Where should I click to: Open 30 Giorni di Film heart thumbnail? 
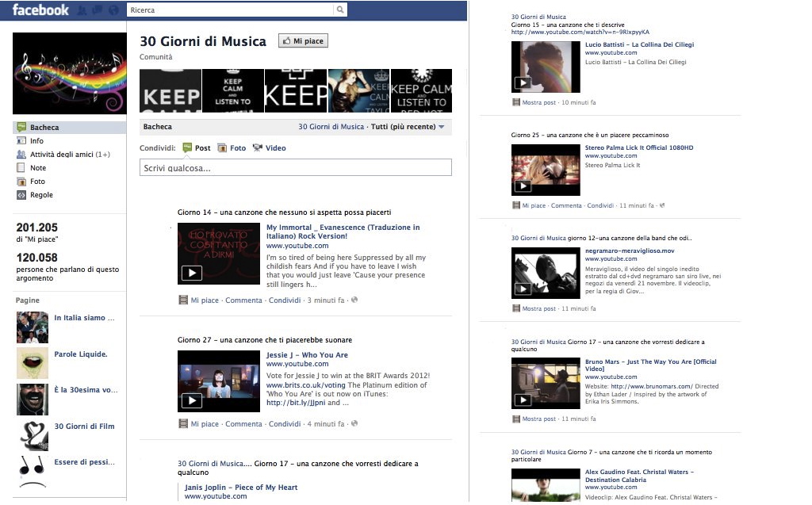click(32, 435)
